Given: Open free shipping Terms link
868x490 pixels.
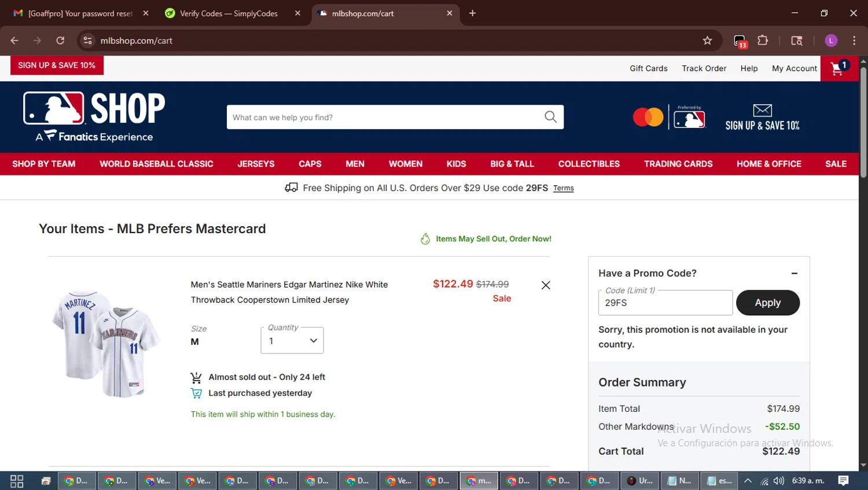Looking at the screenshot, I should pyautogui.click(x=563, y=188).
